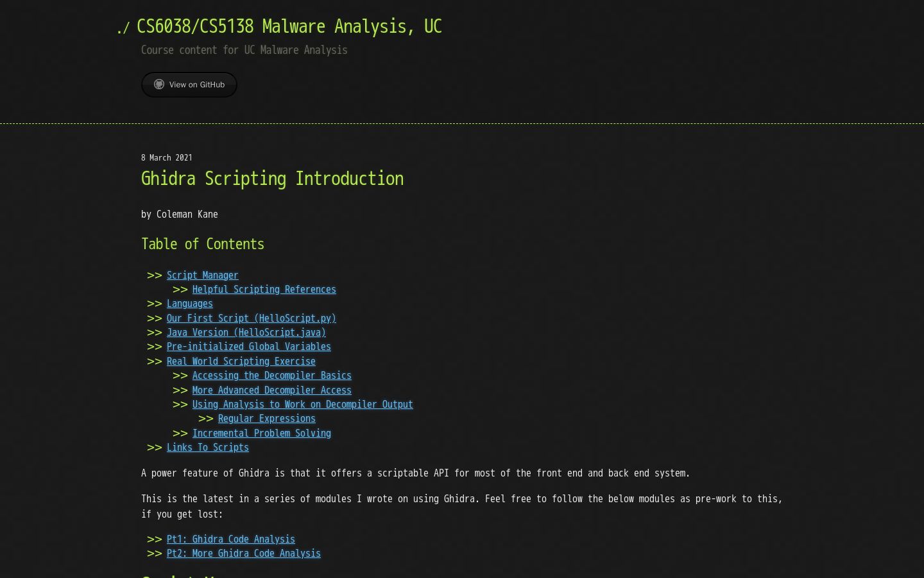Screen dimensions: 924x578
Task: Click the Table of Contents heading
Action: 203,244
